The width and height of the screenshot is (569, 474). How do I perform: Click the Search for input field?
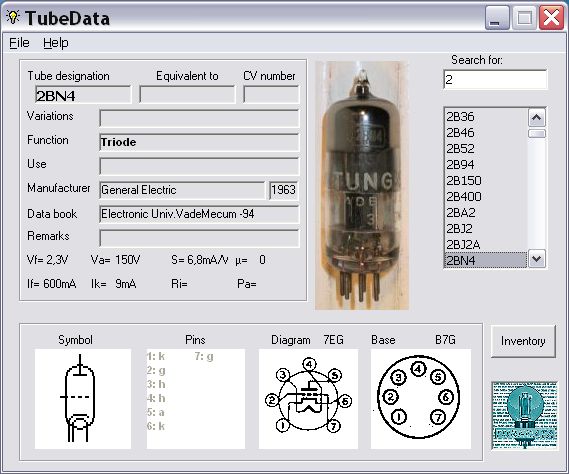(495, 79)
